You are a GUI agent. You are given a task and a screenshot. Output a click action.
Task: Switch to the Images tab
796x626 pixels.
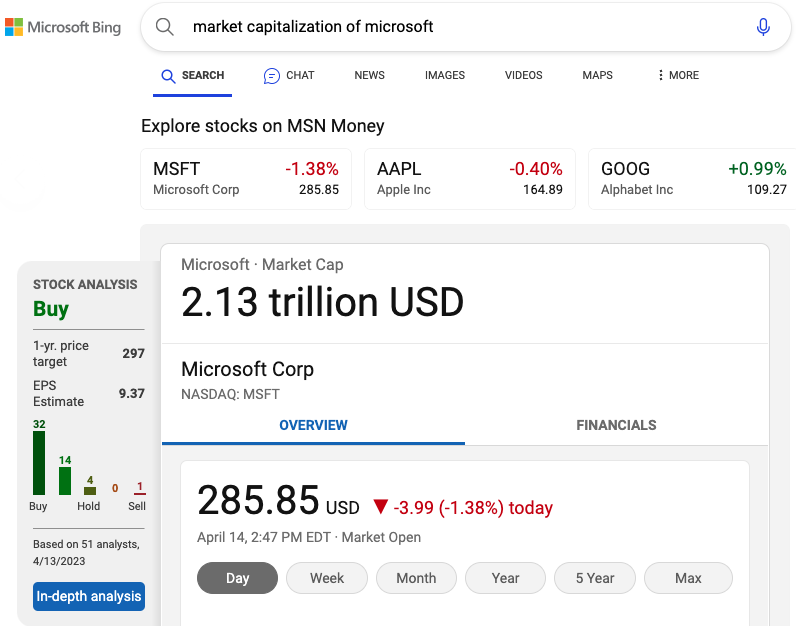click(x=445, y=75)
